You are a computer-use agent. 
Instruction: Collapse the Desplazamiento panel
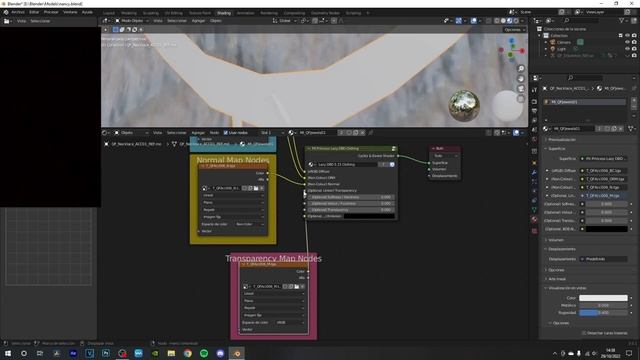coord(562,249)
